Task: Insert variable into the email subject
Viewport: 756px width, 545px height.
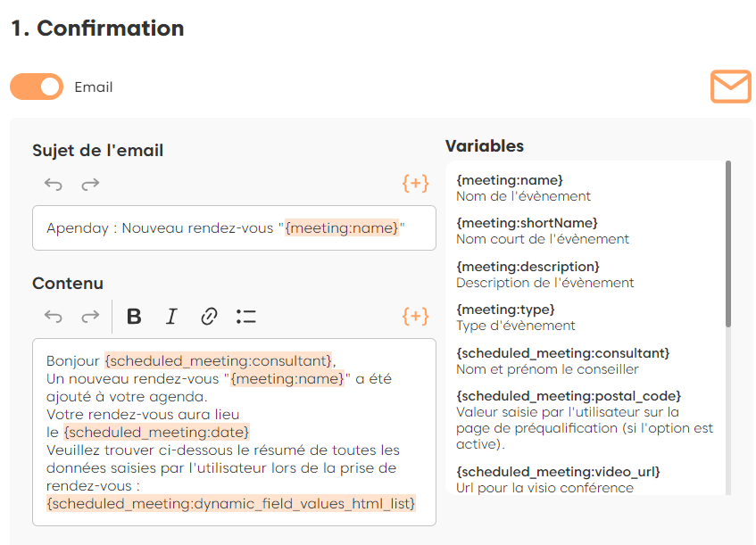Action: coord(415,184)
